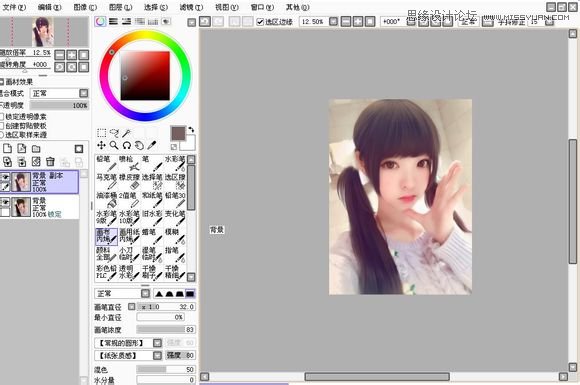The height and width of the screenshot is (385, 580).
Task: Choose the 选择笔 selection pen tool
Action: click(x=152, y=181)
